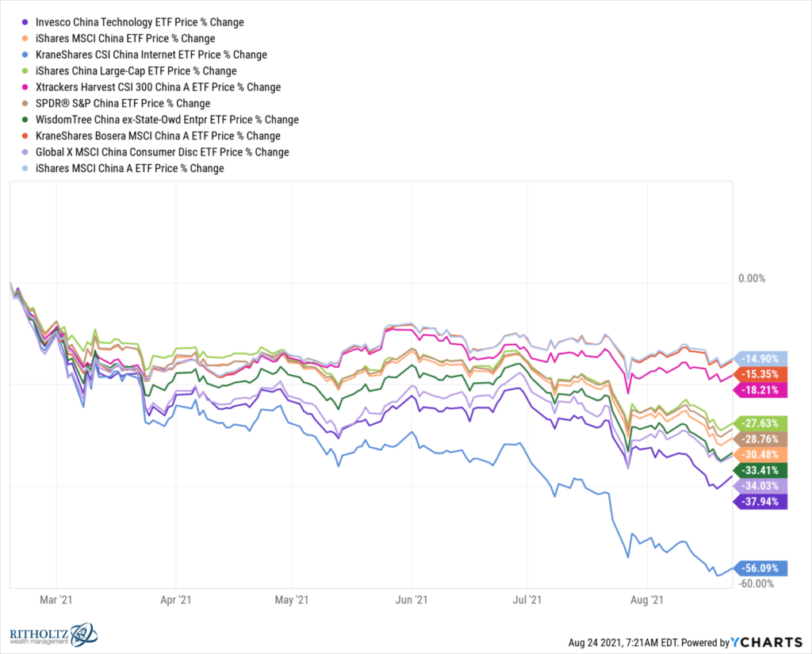Click the -33.41% dark green value tag
Viewport: 812px width, 654px height.
point(761,469)
